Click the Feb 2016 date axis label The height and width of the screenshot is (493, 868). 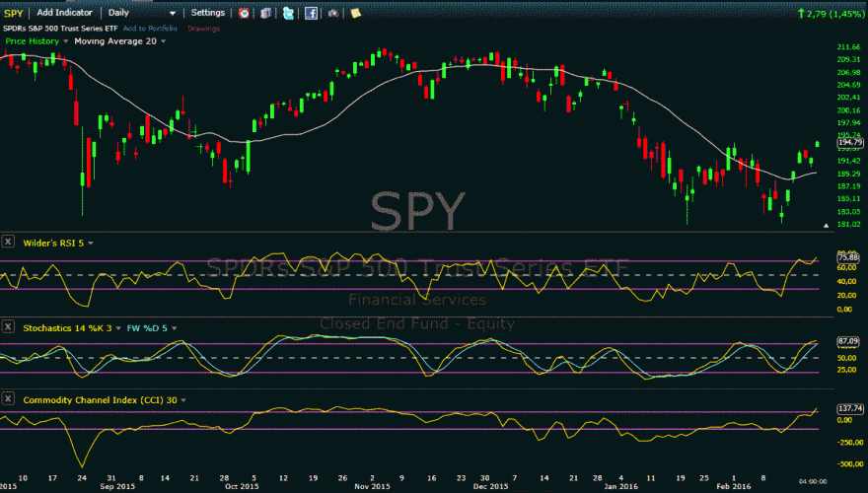(734, 486)
